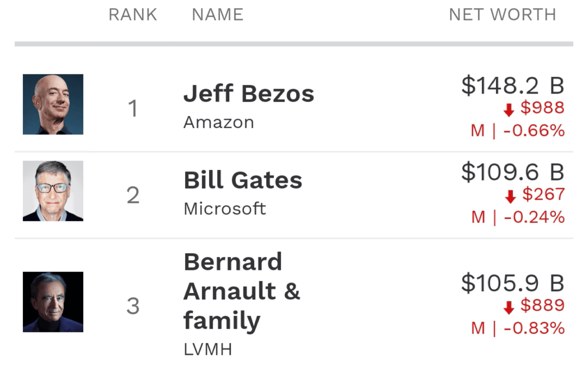
Task: Click the Microsoft company label
Action: point(225,208)
